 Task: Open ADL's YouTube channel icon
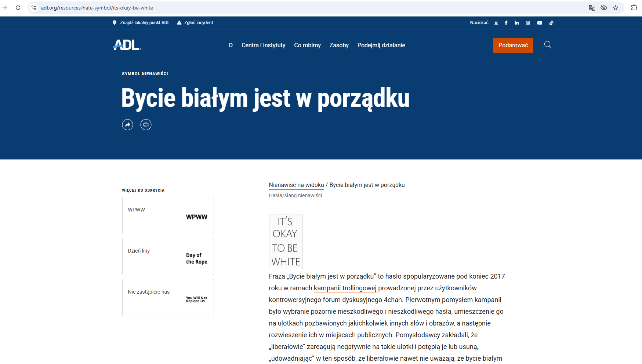[x=540, y=23]
